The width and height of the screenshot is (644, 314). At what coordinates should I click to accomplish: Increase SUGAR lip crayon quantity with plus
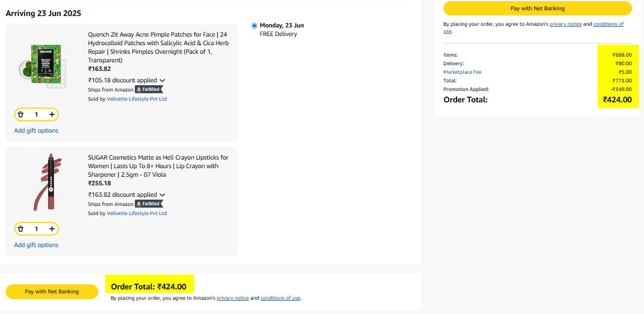click(52, 229)
